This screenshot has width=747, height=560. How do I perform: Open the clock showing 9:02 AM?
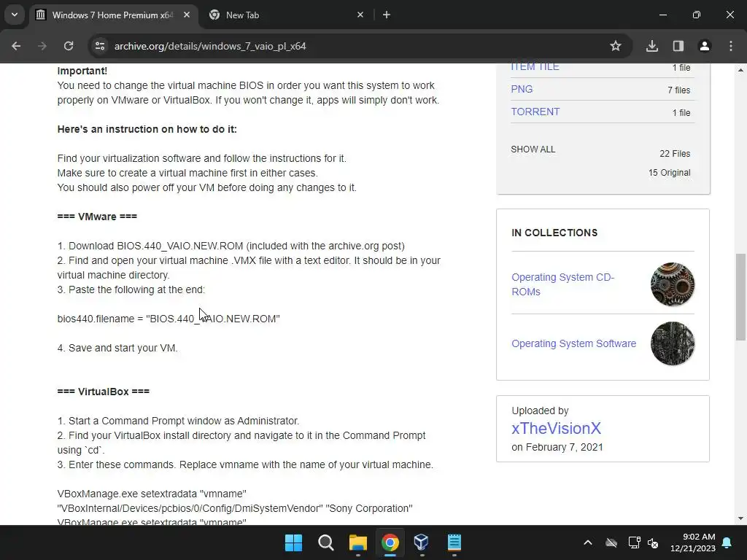pos(693,542)
